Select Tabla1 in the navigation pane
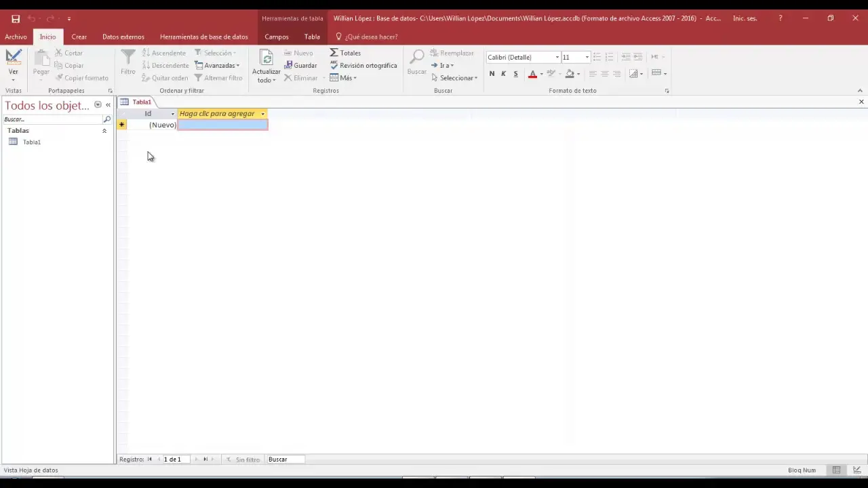 coord(32,142)
